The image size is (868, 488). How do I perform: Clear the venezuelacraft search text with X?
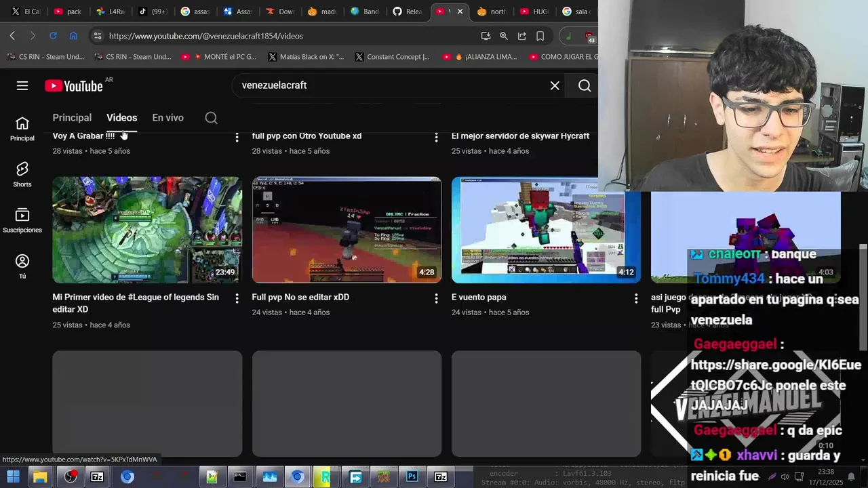point(555,85)
